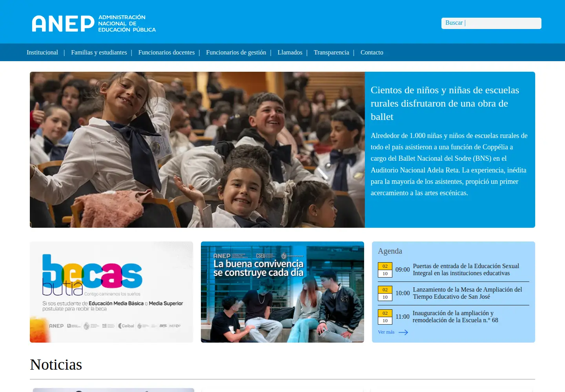Open 'Puertas de entrada de la Educación Sexual' event
The width and height of the screenshot is (565, 392).
(466, 270)
